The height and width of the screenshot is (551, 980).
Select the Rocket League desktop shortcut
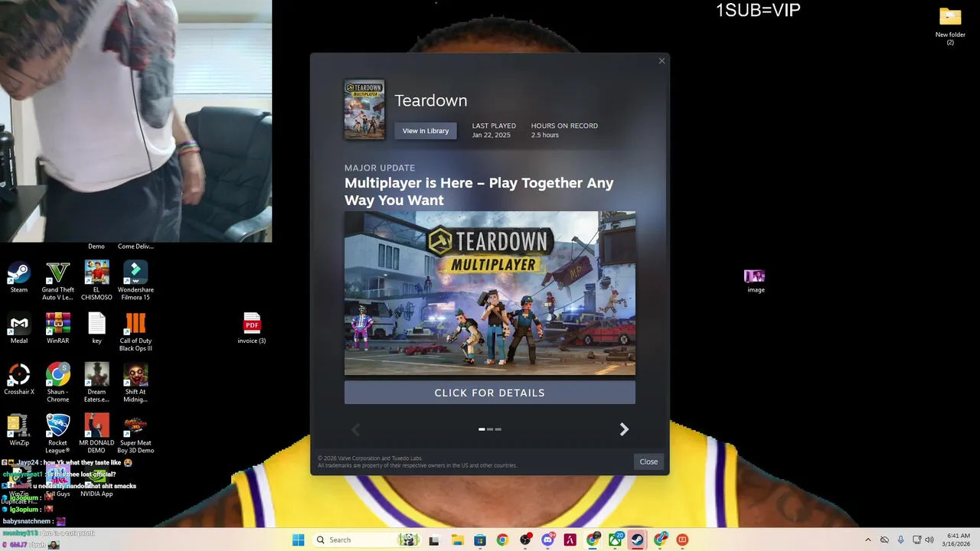57,434
